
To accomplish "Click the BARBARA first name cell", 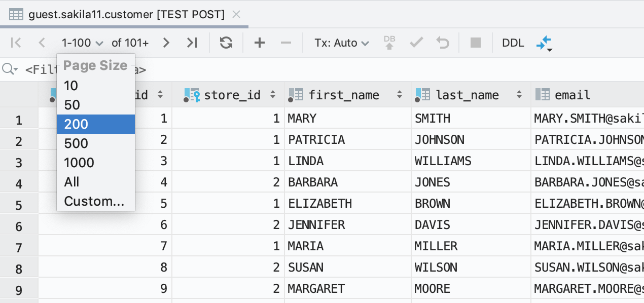I will [347, 182].
